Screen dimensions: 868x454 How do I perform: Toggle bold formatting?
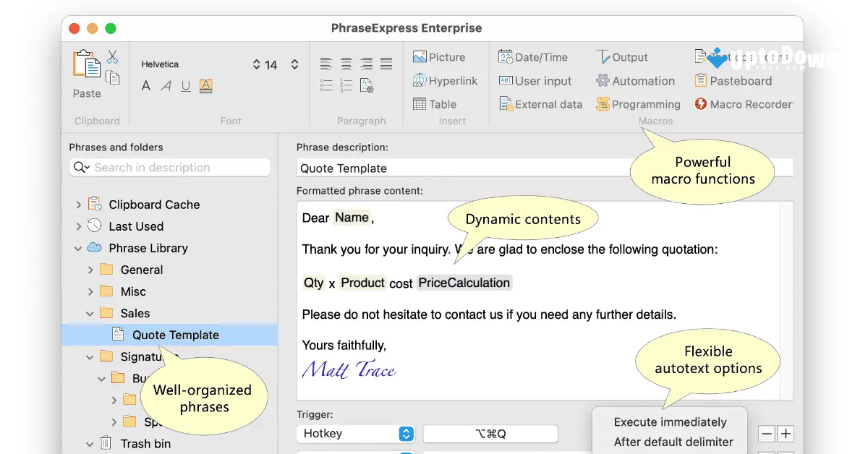click(145, 85)
